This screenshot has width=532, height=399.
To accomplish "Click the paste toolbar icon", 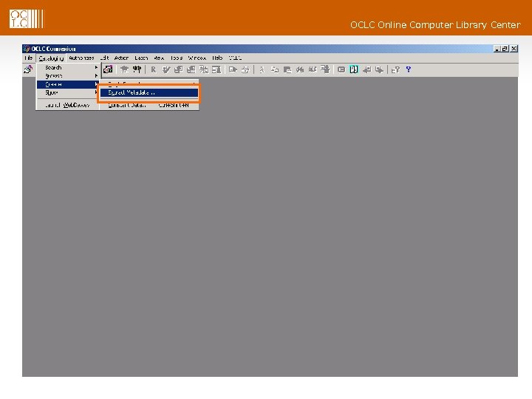I will pyautogui.click(x=287, y=69).
